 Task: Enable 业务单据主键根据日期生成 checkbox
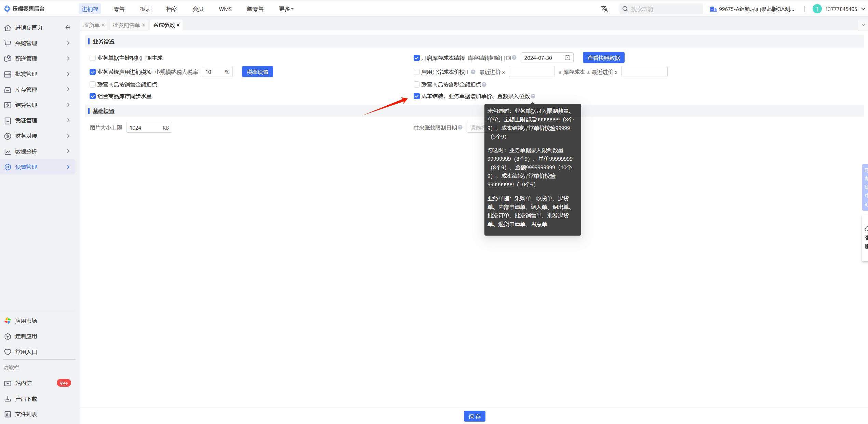(x=92, y=58)
